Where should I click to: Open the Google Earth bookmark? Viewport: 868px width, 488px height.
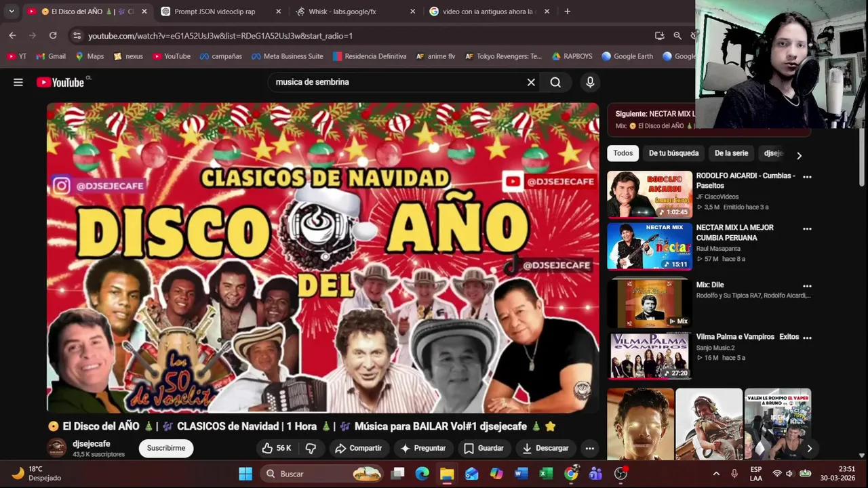click(627, 56)
